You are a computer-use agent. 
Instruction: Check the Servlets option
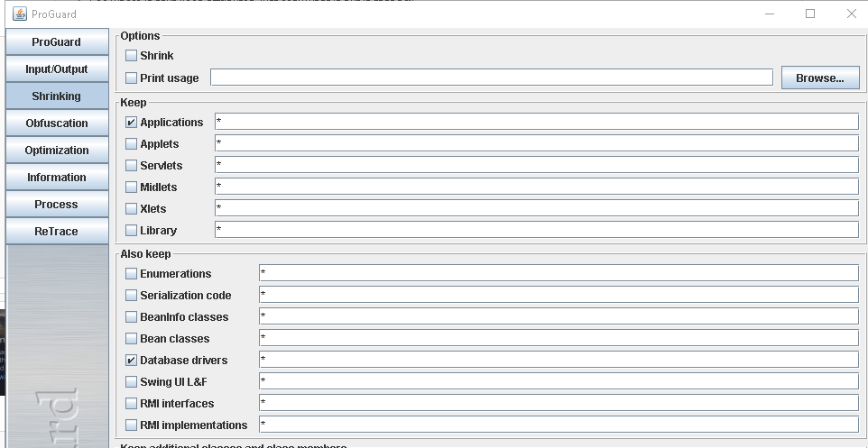(x=131, y=165)
